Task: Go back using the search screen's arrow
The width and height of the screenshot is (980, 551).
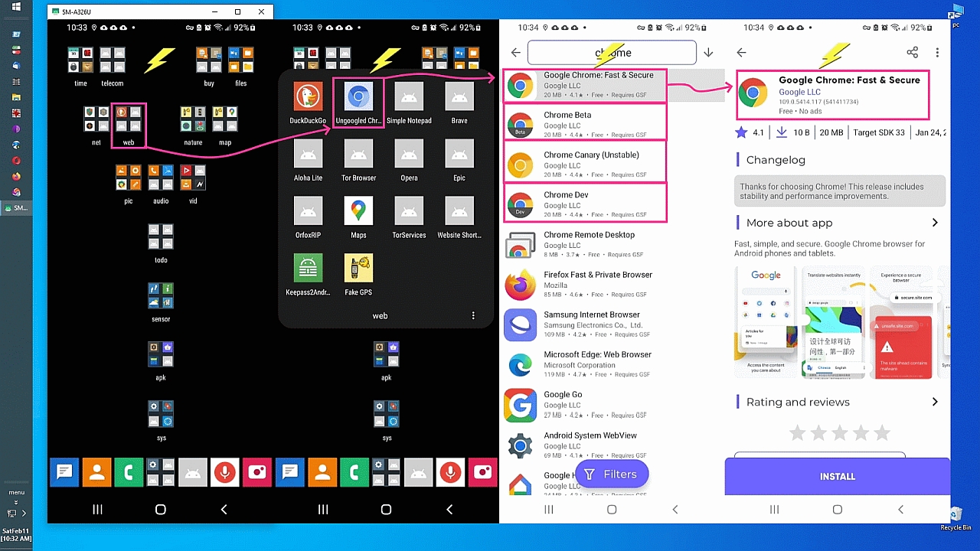Action: click(516, 53)
